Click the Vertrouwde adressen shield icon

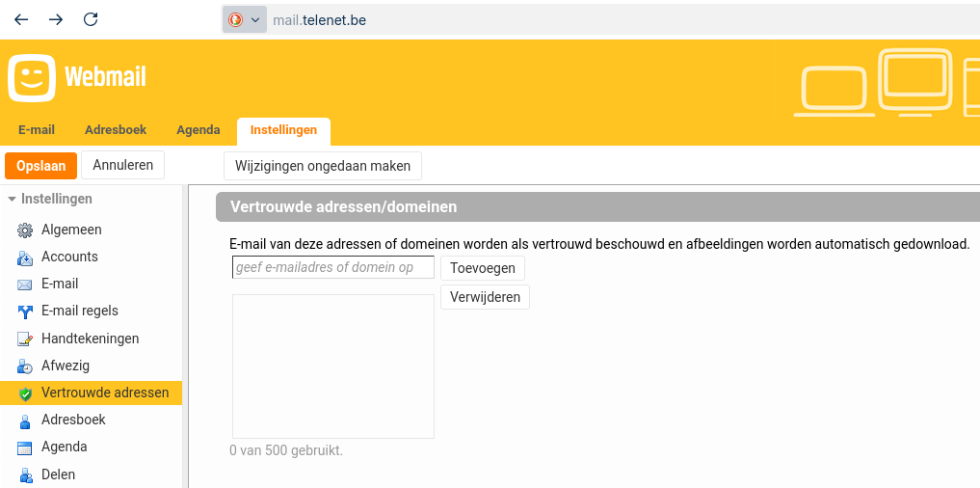point(25,393)
